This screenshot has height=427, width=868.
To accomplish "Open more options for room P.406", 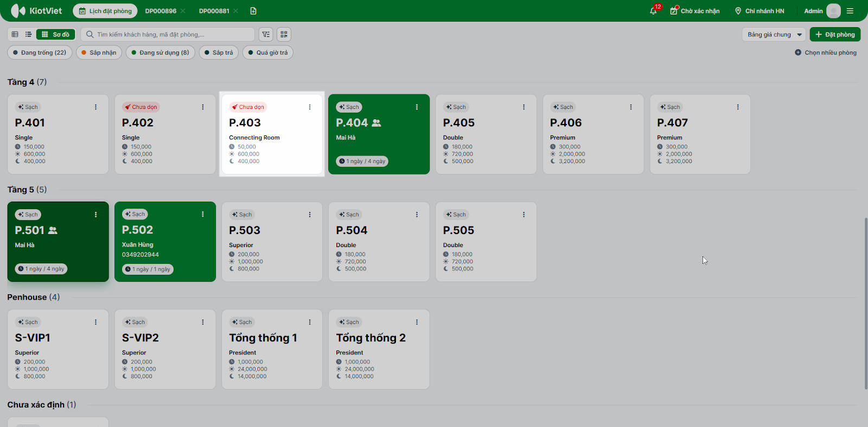I will [631, 107].
